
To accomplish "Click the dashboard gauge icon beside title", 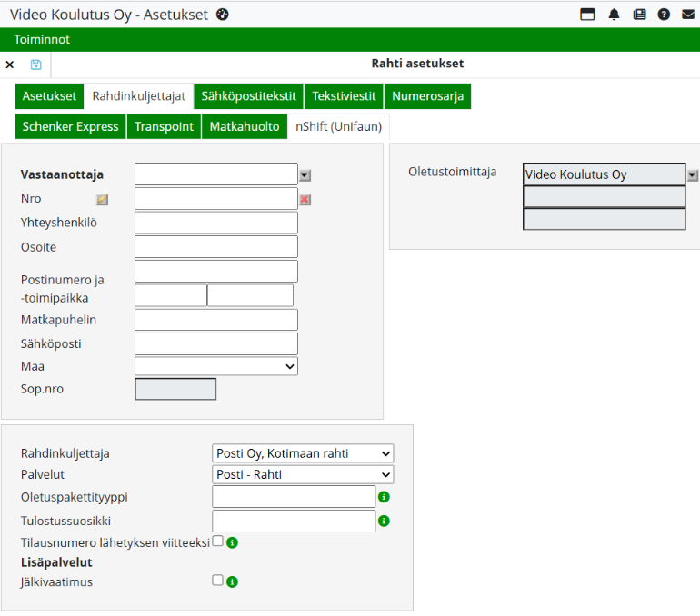I will [223, 15].
